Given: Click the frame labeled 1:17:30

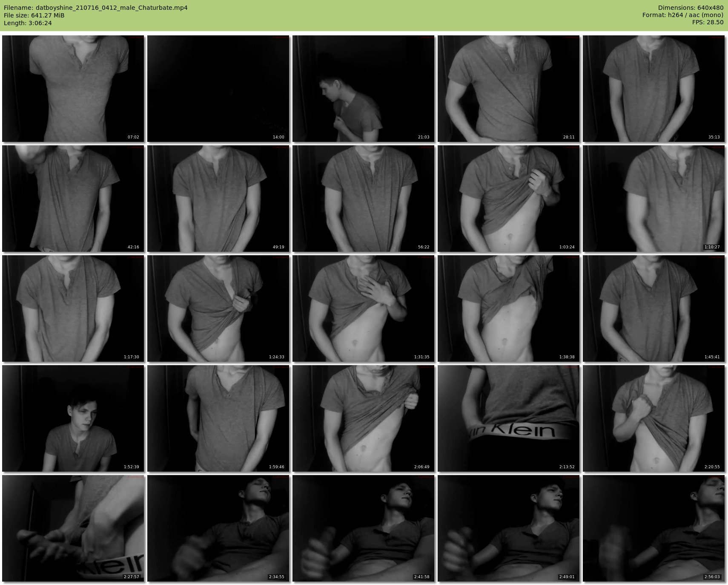Looking at the screenshot, I should tap(73, 308).
